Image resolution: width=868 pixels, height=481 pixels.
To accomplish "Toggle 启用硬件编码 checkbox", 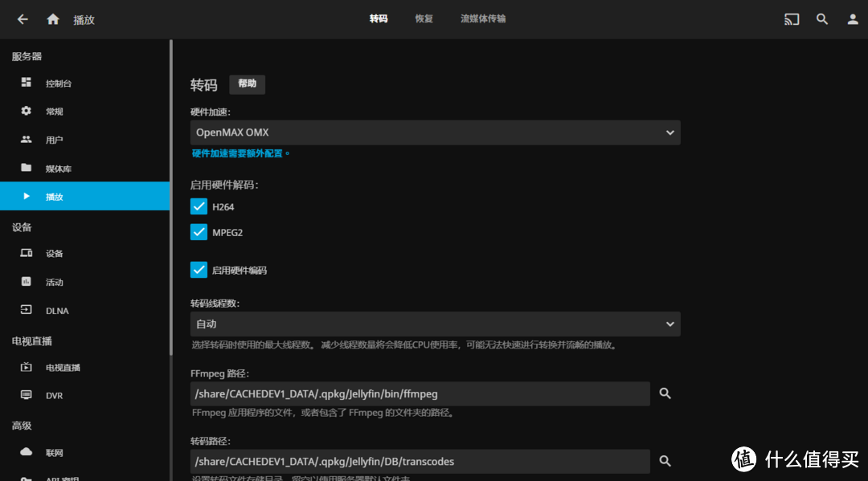I will [x=199, y=270].
